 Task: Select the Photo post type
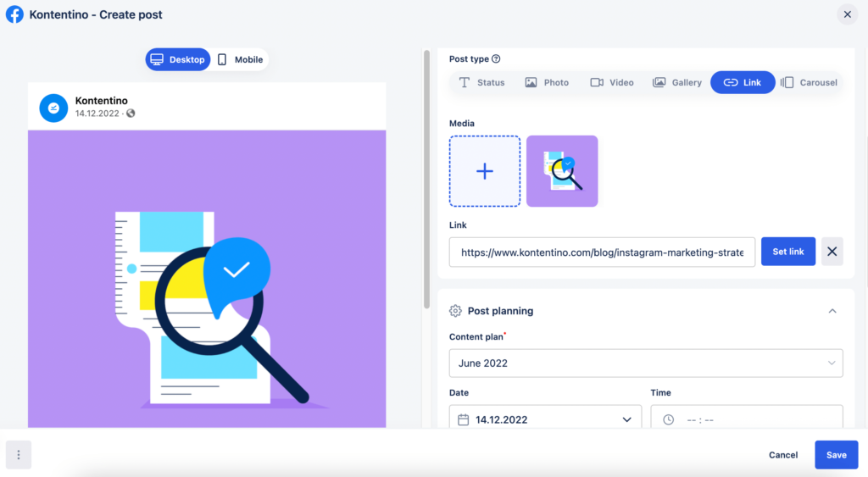pyautogui.click(x=547, y=82)
